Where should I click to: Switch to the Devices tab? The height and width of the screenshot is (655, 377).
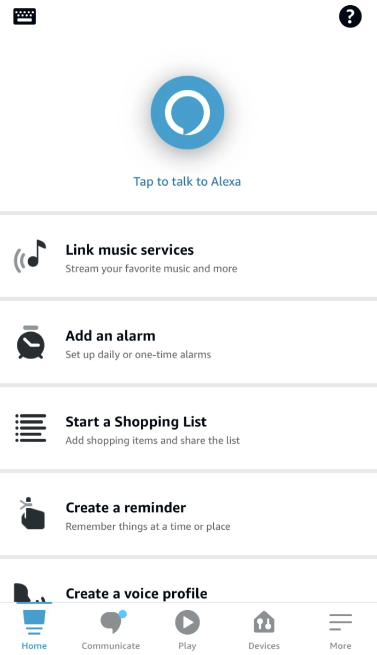(x=264, y=630)
